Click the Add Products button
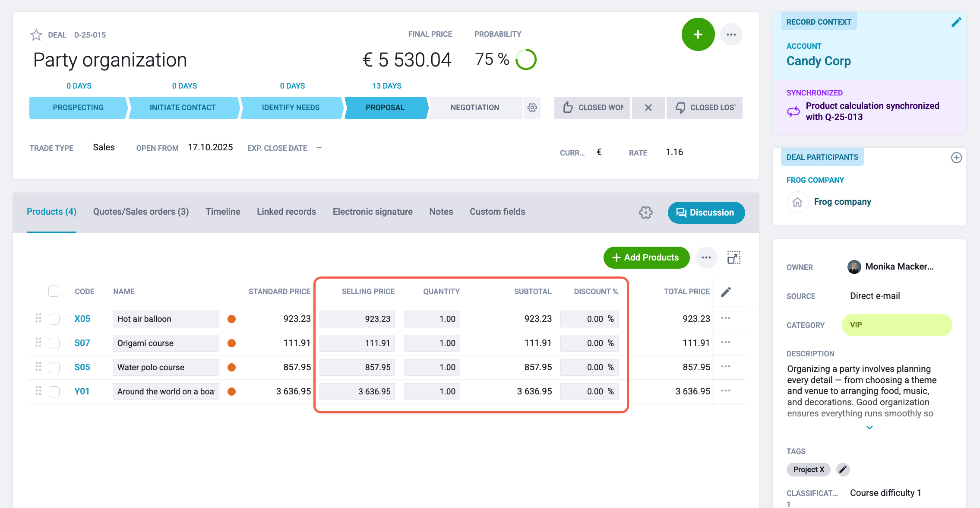This screenshot has width=980, height=508. point(646,257)
